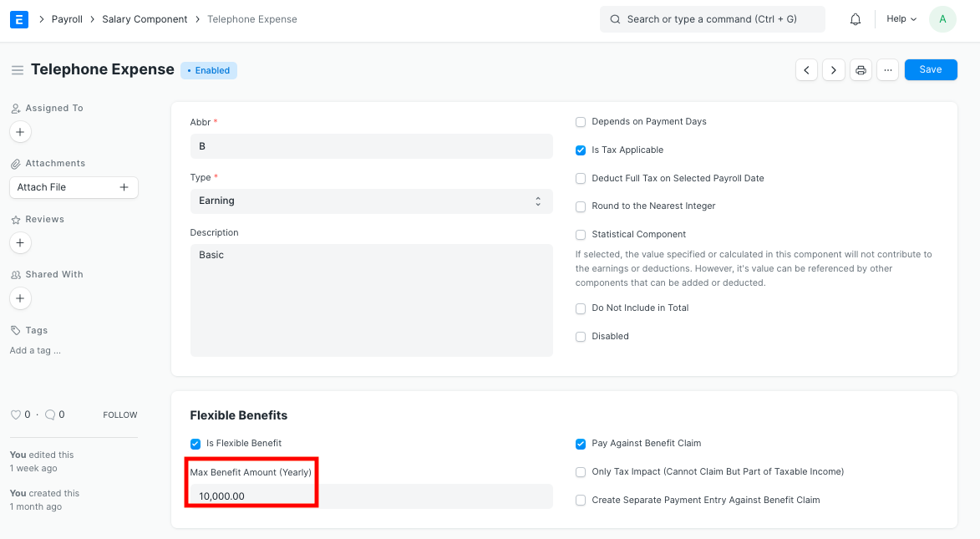Uncheck Is Tax Applicable
Screen dimensions: 980x539
click(581, 150)
